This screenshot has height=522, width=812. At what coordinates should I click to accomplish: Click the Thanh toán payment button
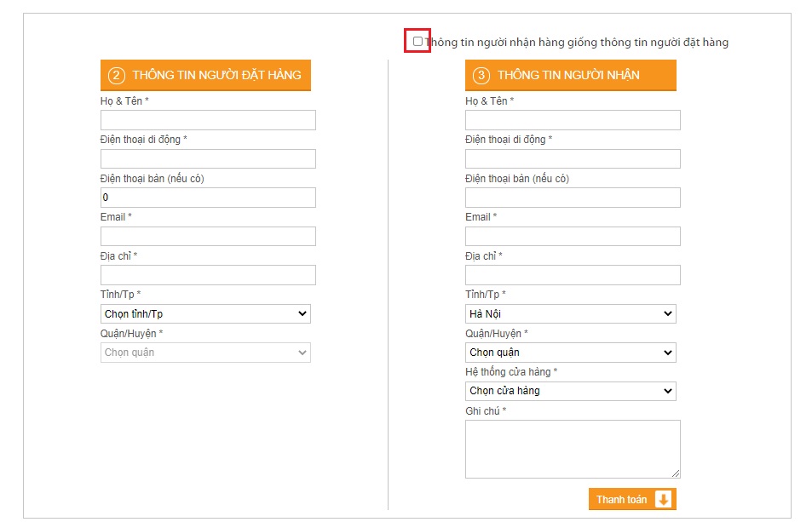[632, 499]
